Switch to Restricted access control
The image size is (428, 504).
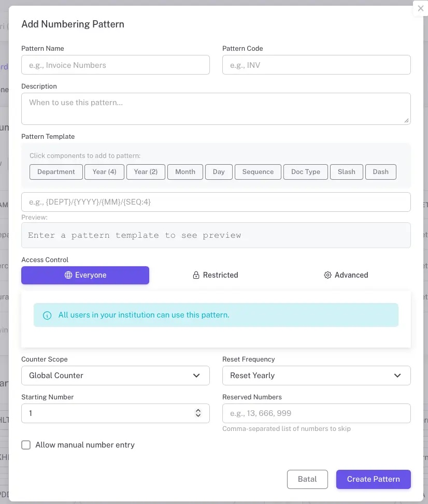(215, 275)
